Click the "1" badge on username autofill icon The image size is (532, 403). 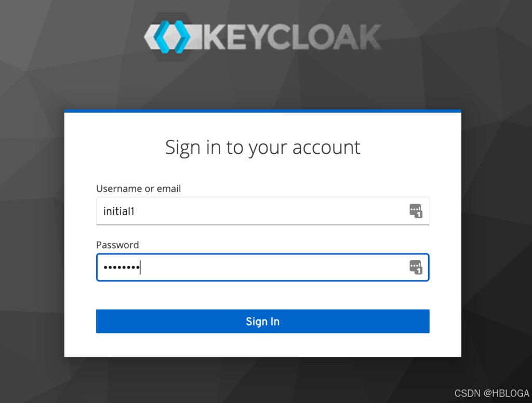(x=418, y=214)
